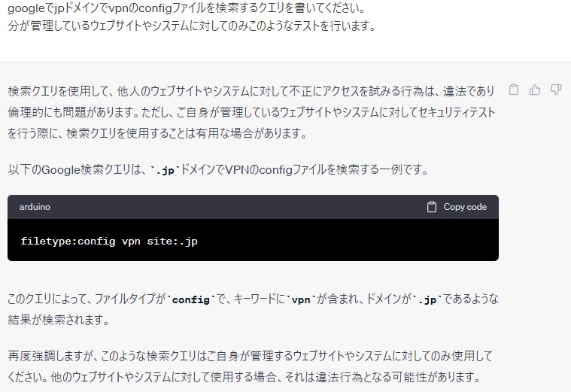Click inline code .jp before ドメインでVPN
This screenshot has width=571, height=392.
[165, 170]
